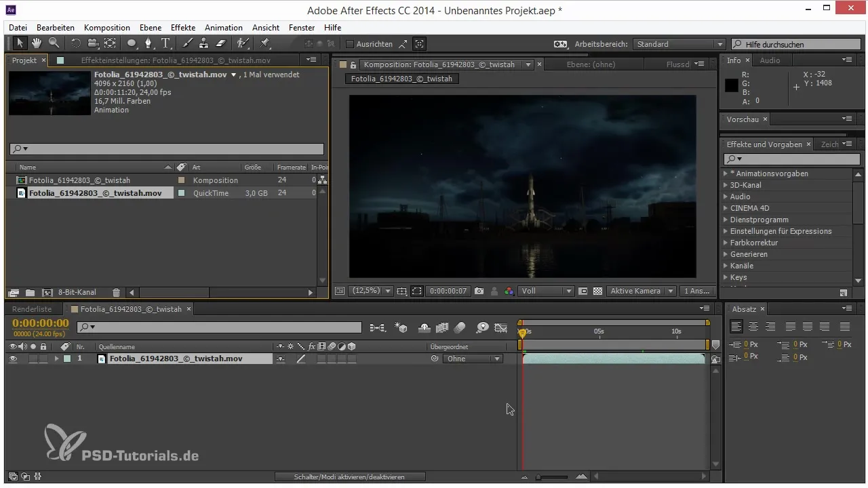Open the Fenster menu
The height and width of the screenshot is (488, 868).
(302, 28)
